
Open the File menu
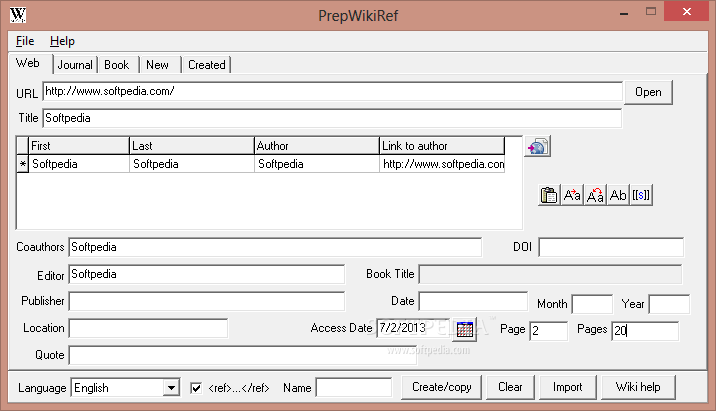point(25,41)
